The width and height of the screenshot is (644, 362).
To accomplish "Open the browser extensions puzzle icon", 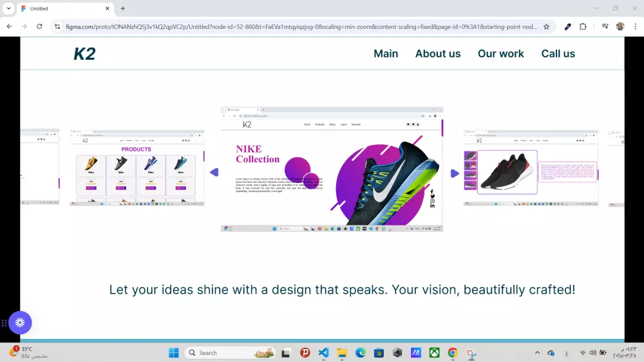I will (583, 26).
